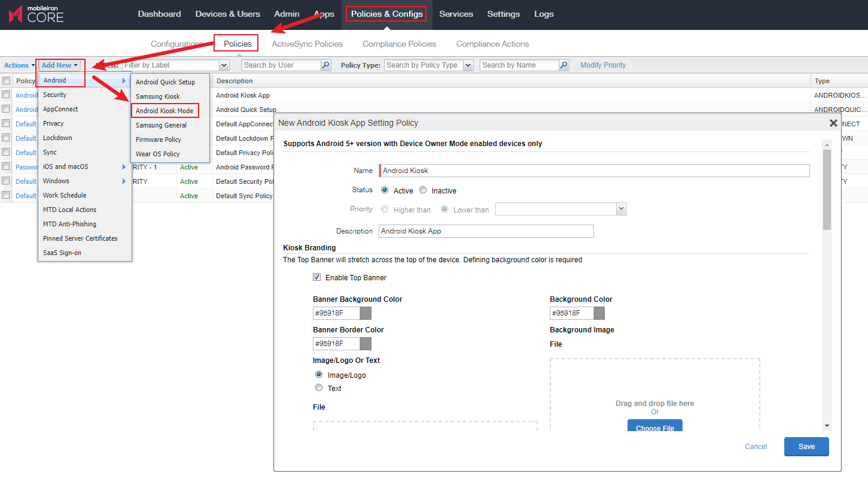Viewport: 868px width, 497px height.
Task: Expand the iOS and macOS submenu arrow
Action: (124, 166)
